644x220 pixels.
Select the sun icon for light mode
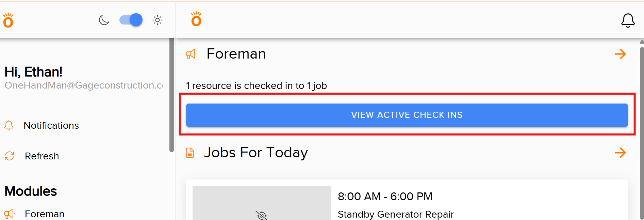(x=158, y=20)
